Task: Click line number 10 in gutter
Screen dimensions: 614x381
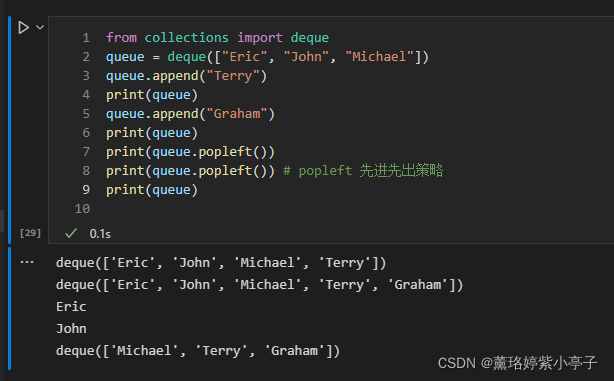Action: (82, 209)
